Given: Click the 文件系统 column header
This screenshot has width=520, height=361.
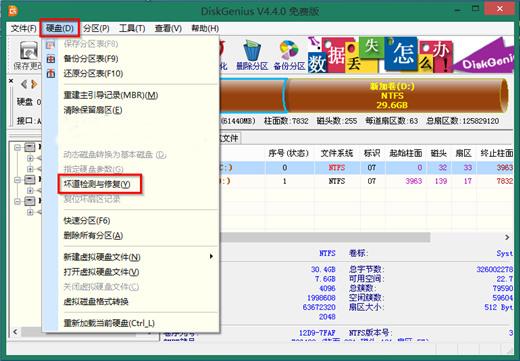Looking at the screenshot, I should pos(337,153).
